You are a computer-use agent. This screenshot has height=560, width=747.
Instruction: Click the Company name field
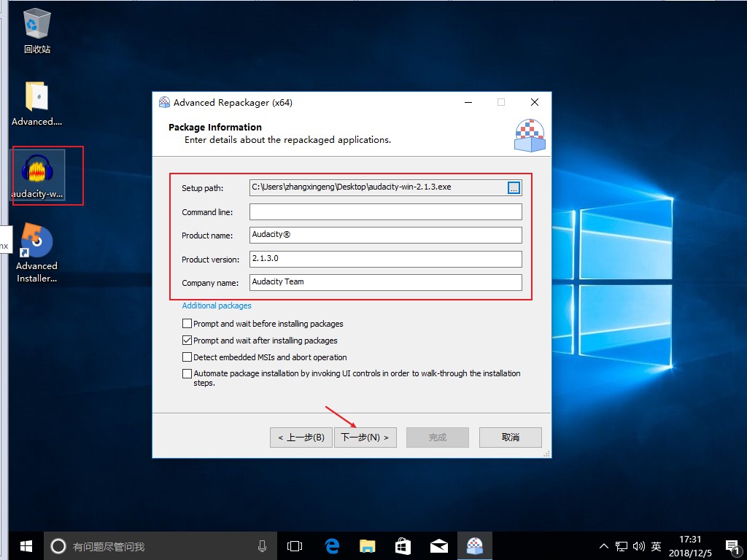point(385,282)
